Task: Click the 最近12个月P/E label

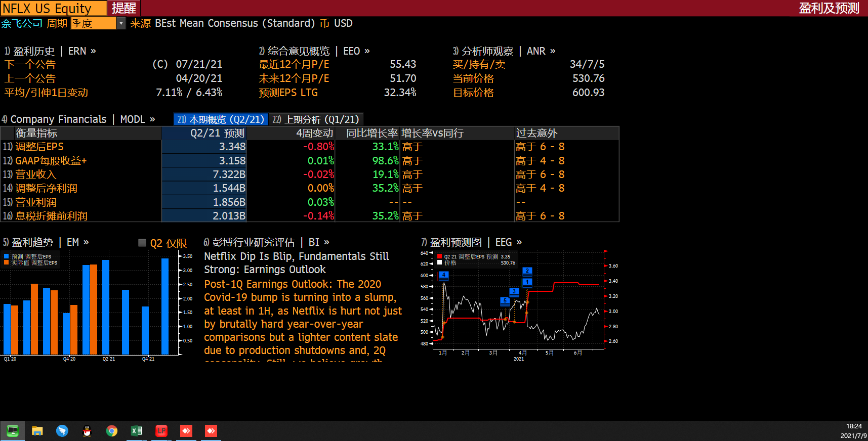Action: coord(294,64)
